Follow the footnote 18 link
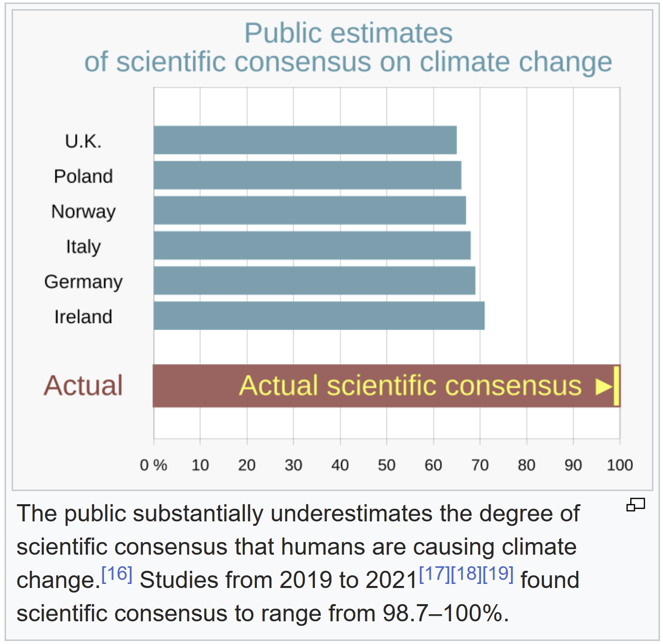This screenshot has width=663, height=644. [x=466, y=574]
